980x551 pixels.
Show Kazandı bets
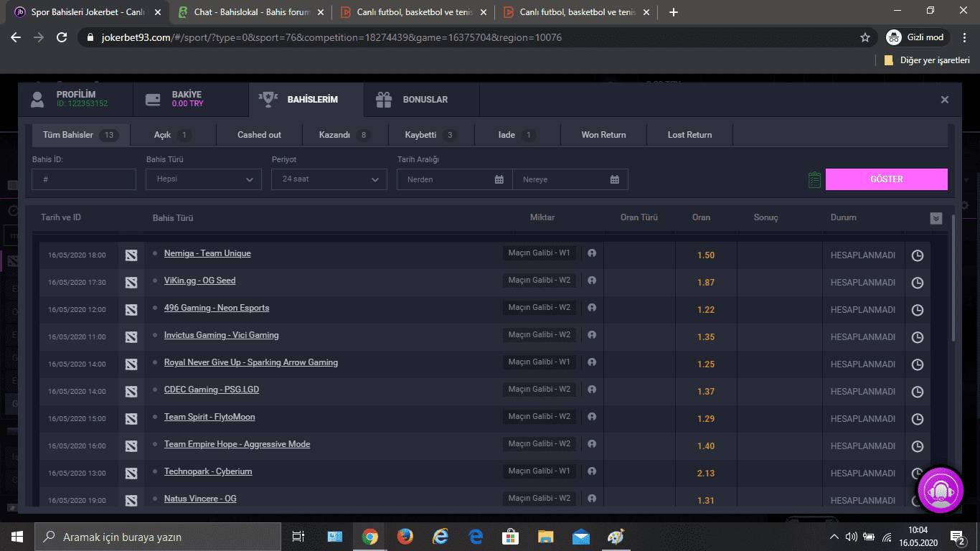pos(345,135)
